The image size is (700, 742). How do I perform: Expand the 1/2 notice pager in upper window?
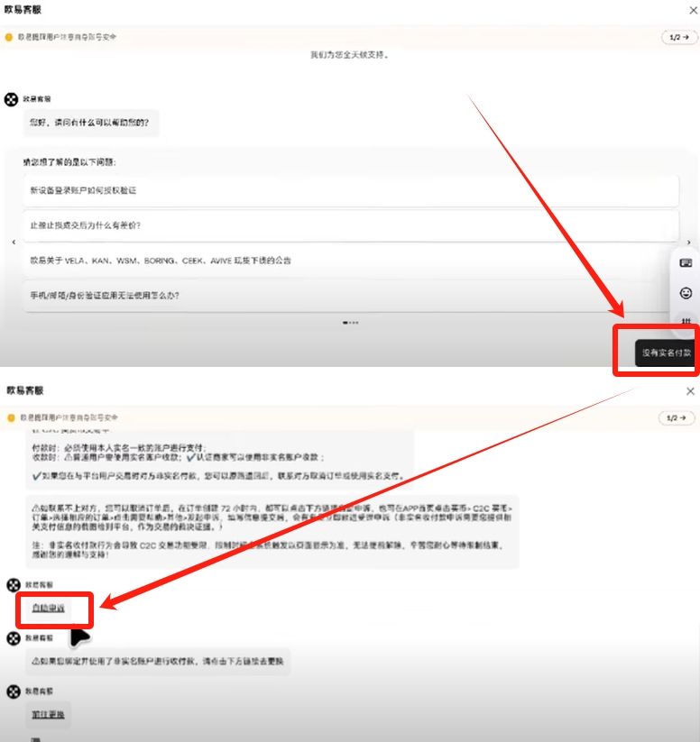677,38
